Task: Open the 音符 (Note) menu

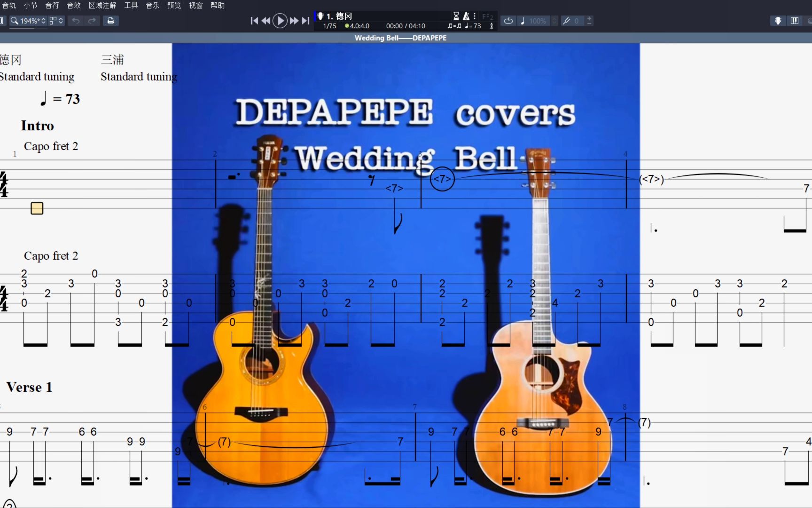Action: click(x=52, y=5)
